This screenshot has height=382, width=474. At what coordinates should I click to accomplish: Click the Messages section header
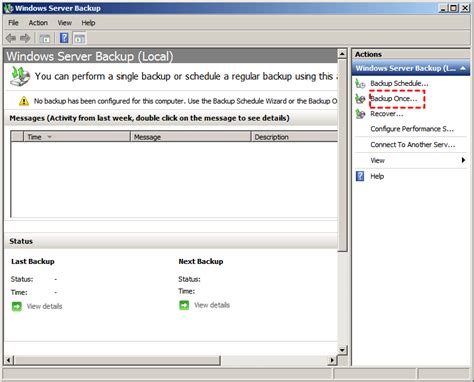coord(171,118)
